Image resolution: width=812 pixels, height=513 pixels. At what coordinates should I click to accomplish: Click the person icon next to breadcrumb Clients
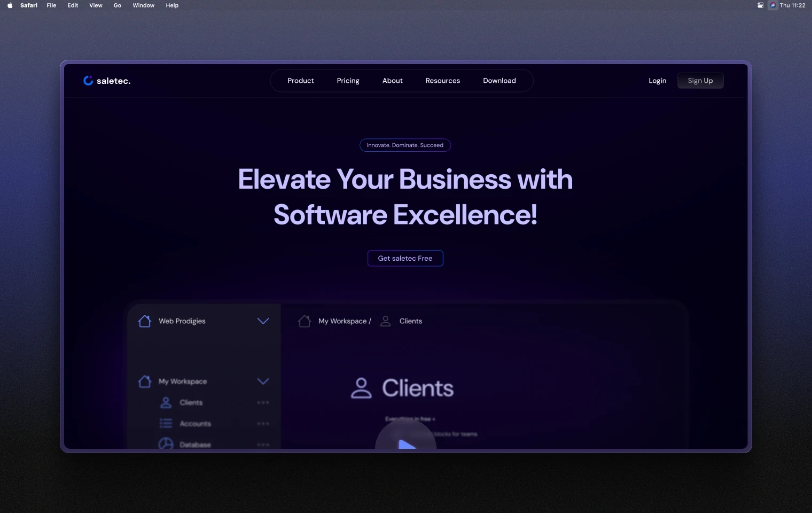tap(385, 321)
